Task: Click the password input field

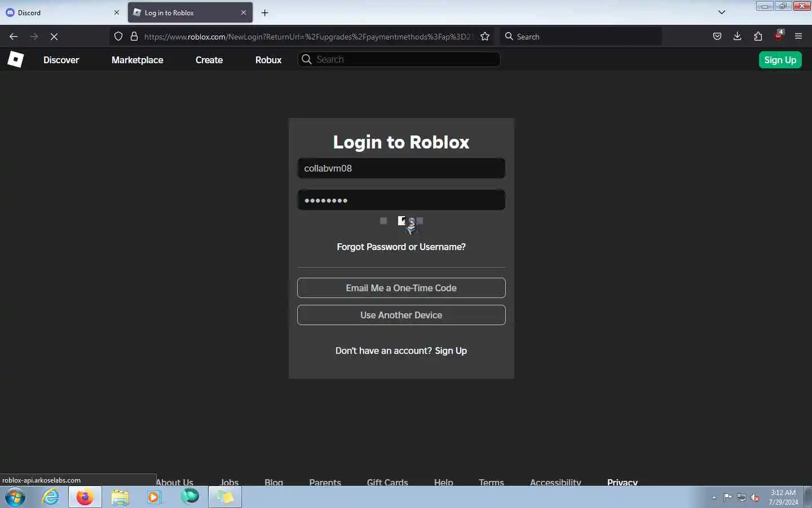Action: 401,200
